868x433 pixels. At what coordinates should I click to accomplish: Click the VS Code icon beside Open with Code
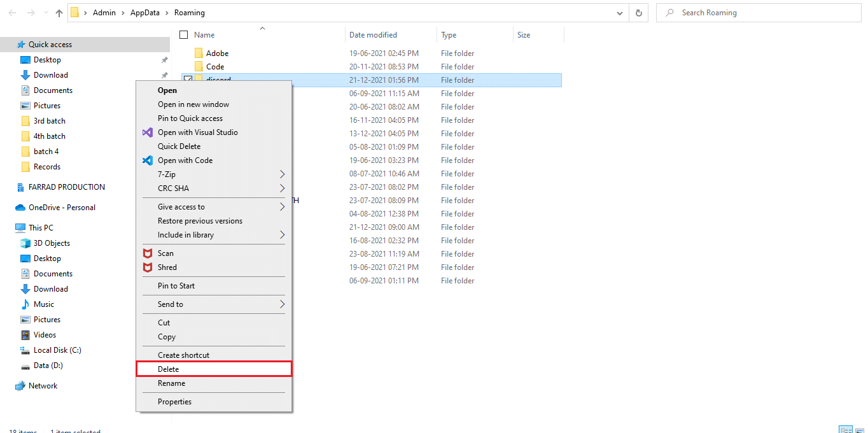(147, 160)
